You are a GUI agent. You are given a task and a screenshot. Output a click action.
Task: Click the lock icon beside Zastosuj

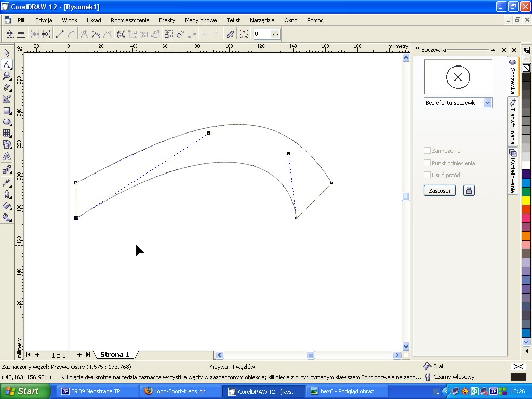pyautogui.click(x=469, y=191)
